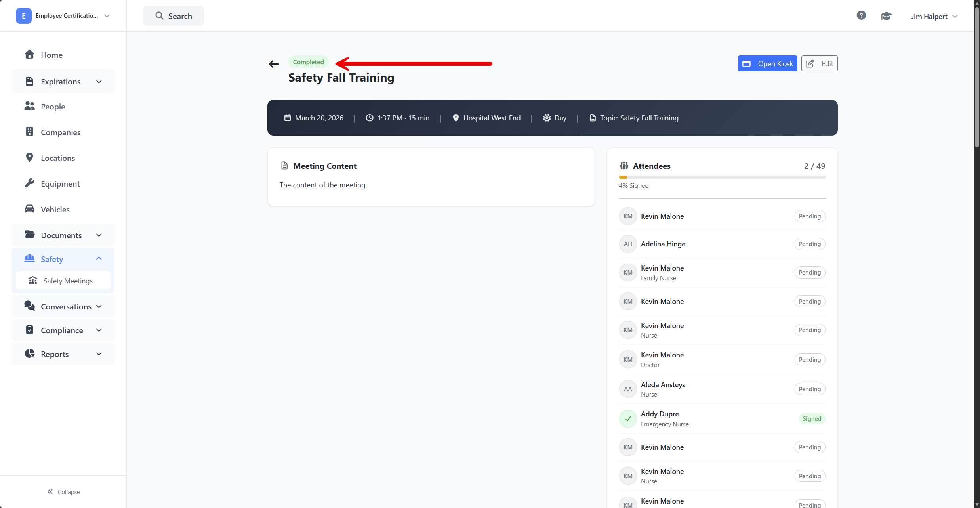Image resolution: width=980 pixels, height=508 pixels.
Task: Select the Equipment wrench icon
Action: (x=29, y=183)
